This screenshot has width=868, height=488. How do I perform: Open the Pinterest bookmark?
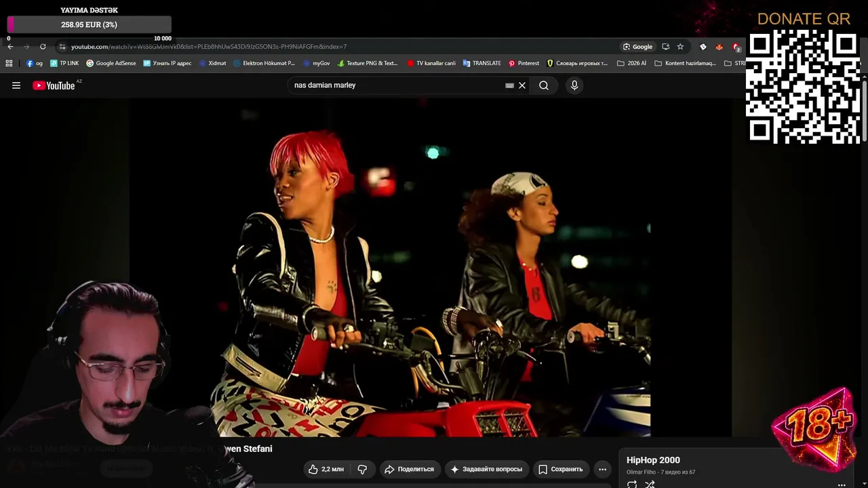point(524,63)
